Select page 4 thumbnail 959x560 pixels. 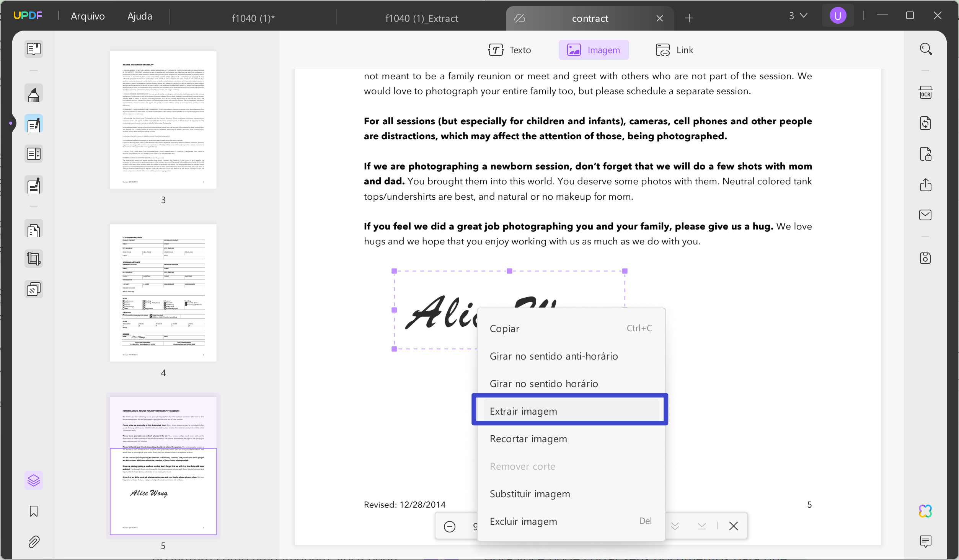(x=163, y=293)
